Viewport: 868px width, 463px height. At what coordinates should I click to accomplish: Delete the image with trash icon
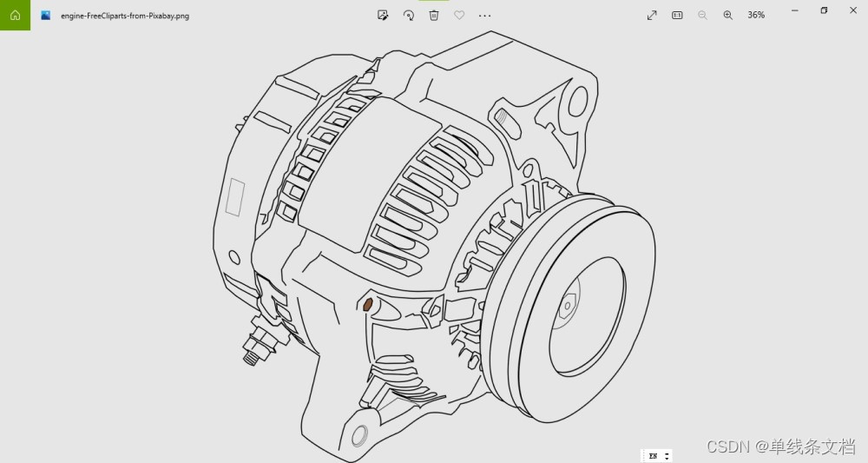click(x=434, y=15)
